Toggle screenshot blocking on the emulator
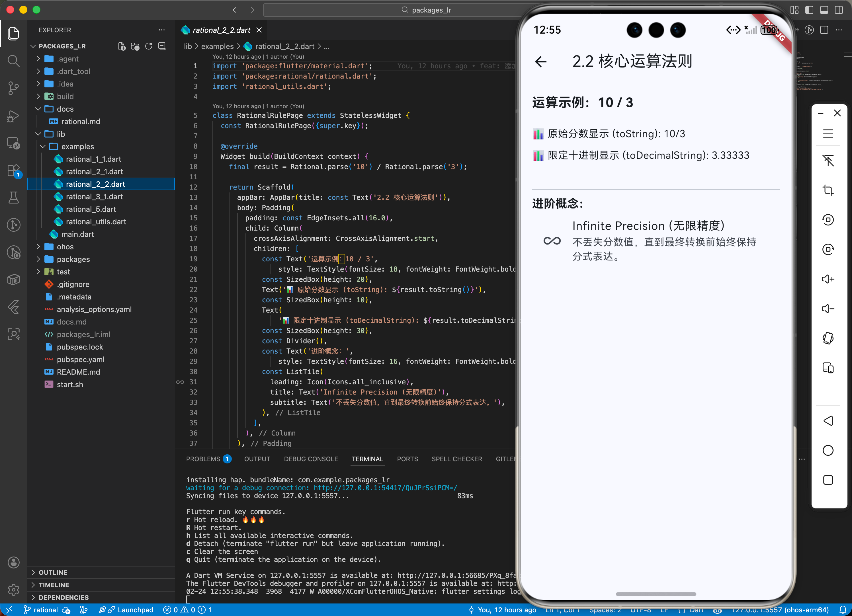Image resolution: width=852 pixels, height=616 pixels. 828,161
